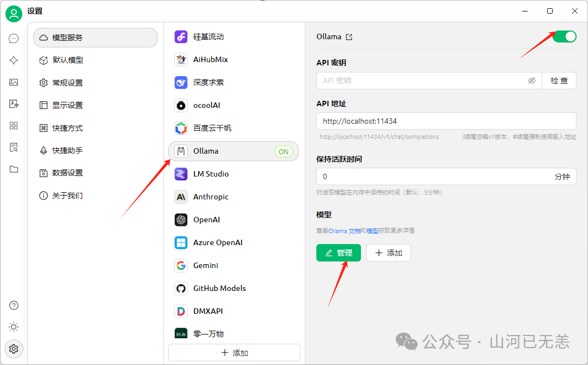Viewport: 588px width, 365px height.
Task: Click the 检查 API key button
Action: [x=559, y=81]
